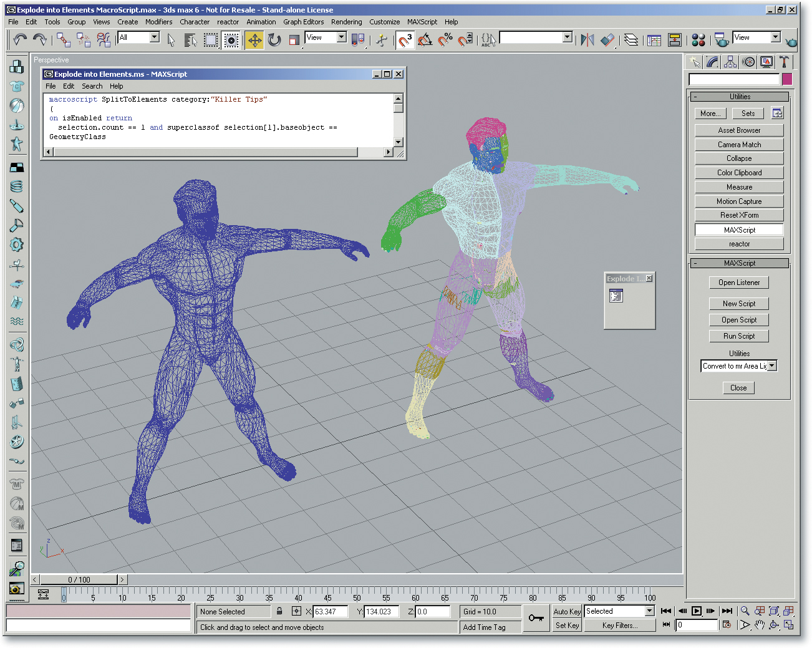Open the Customize menu

click(x=384, y=22)
